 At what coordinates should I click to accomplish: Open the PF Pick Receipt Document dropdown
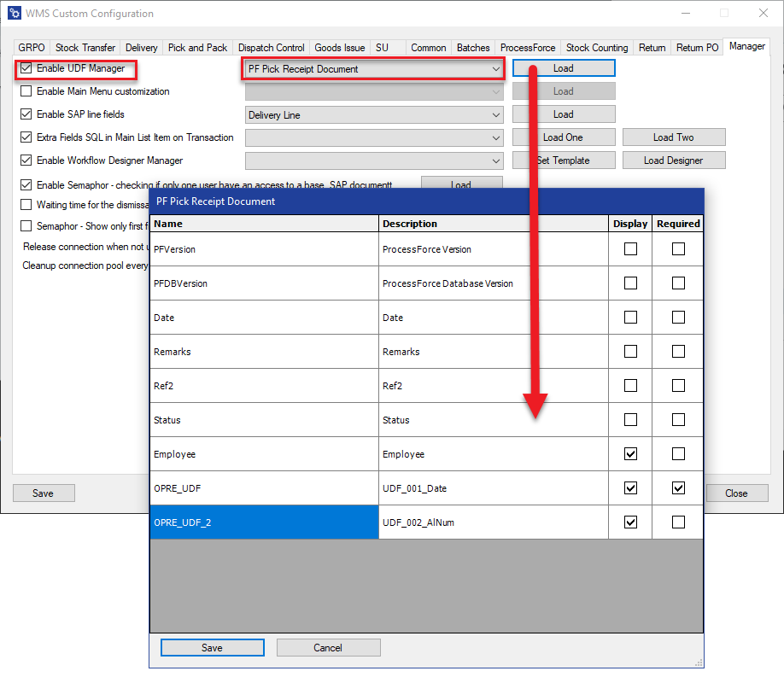click(x=495, y=69)
